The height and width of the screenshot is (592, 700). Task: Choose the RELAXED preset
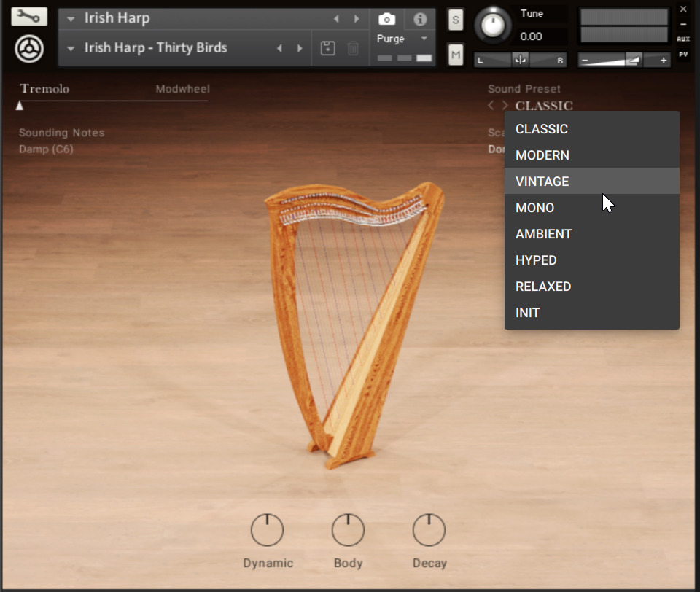pos(591,287)
